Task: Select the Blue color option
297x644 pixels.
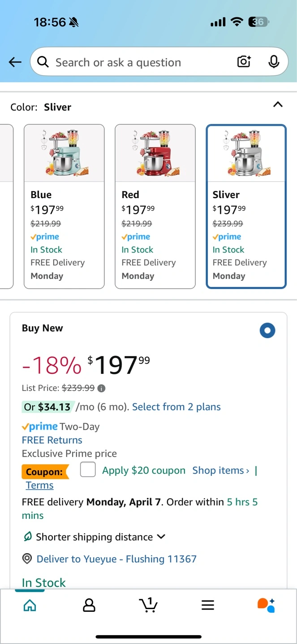Action: tap(64, 207)
